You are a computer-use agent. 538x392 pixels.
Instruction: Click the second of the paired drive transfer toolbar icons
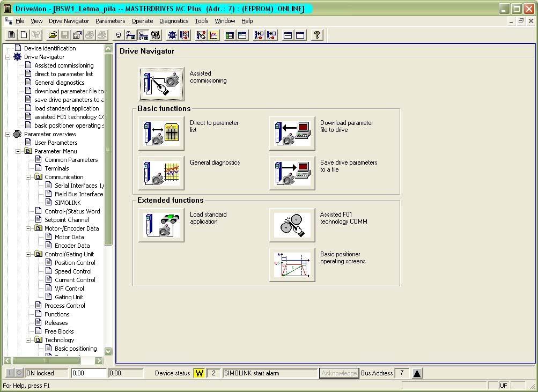pos(271,35)
